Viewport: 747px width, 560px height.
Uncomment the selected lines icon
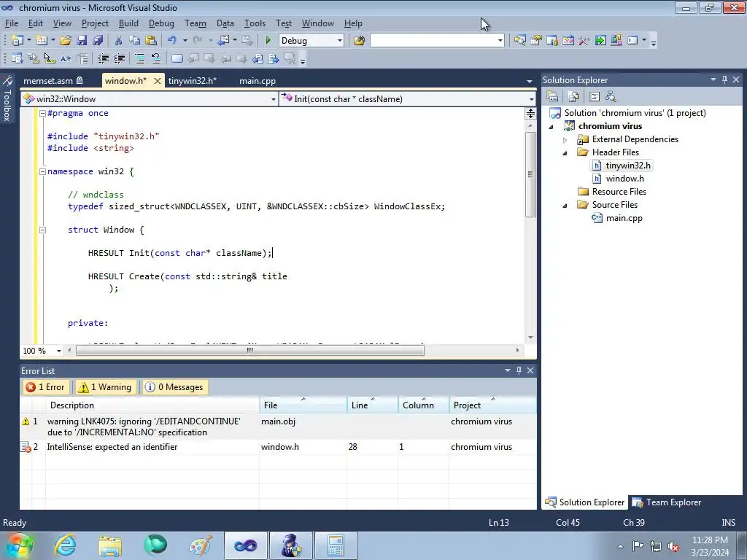pos(156,58)
